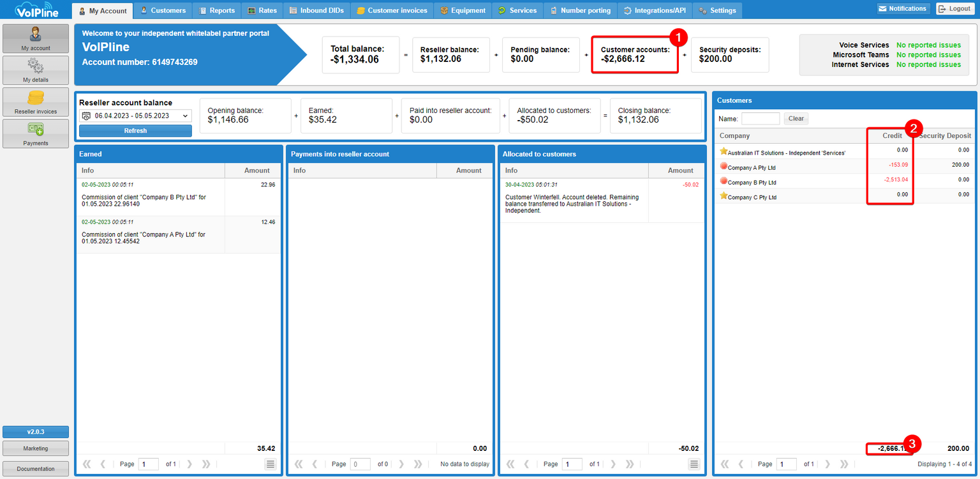Sort Earned panel by Amount column

click(253, 171)
